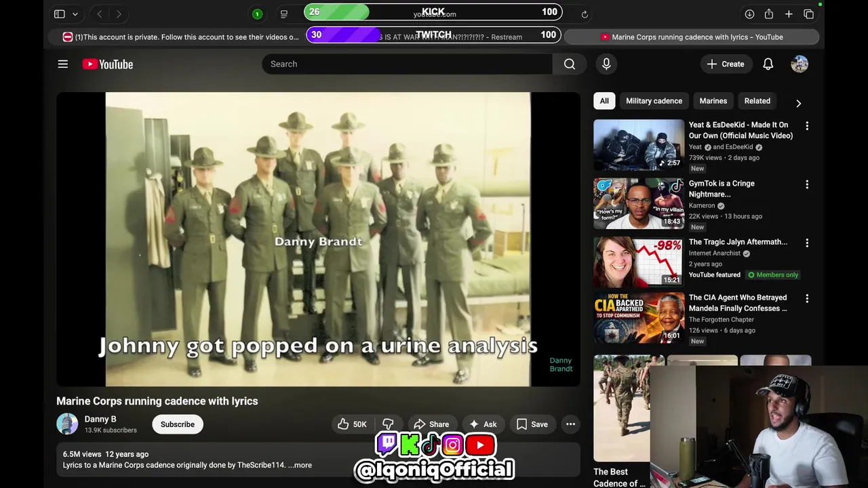
Task: Click The Forgotten Chapter channel name
Action: [x=722, y=319]
